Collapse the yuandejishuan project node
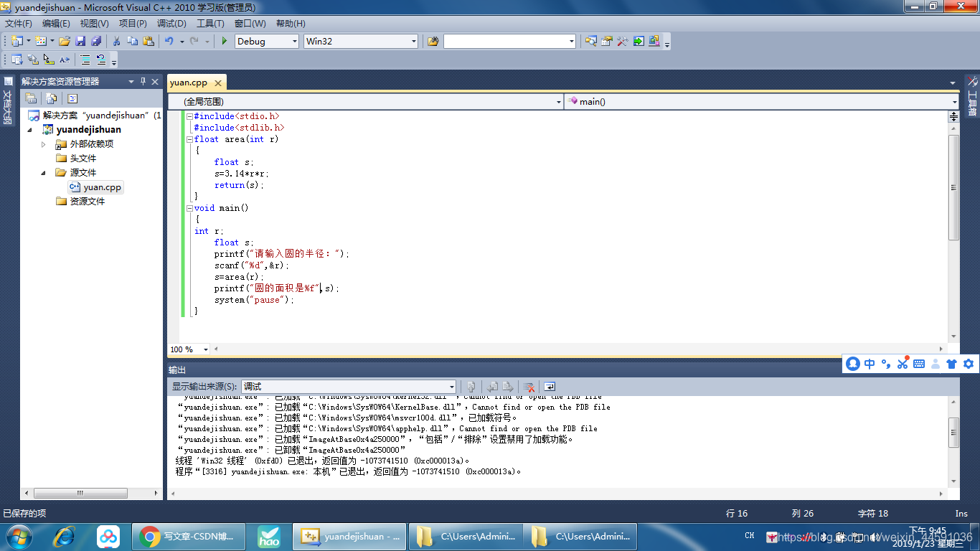 tap(30, 130)
